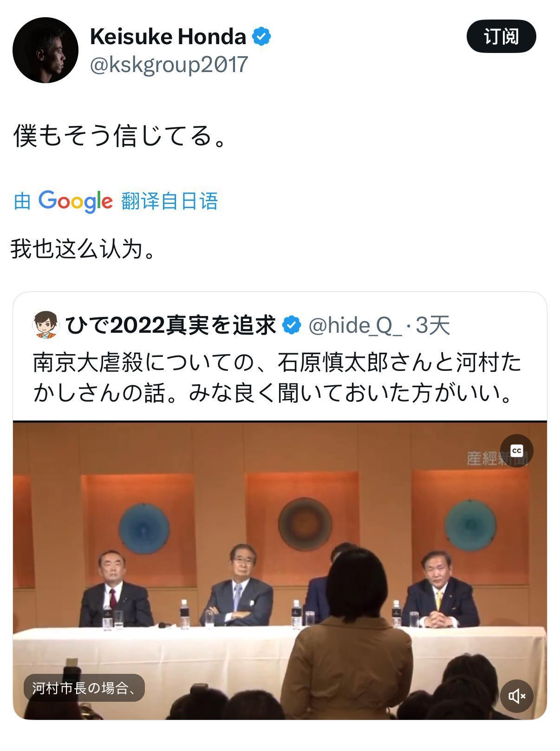Open Keisuke Honda's profile avatar
Viewport: 560px width, 751px height.
click(x=45, y=50)
